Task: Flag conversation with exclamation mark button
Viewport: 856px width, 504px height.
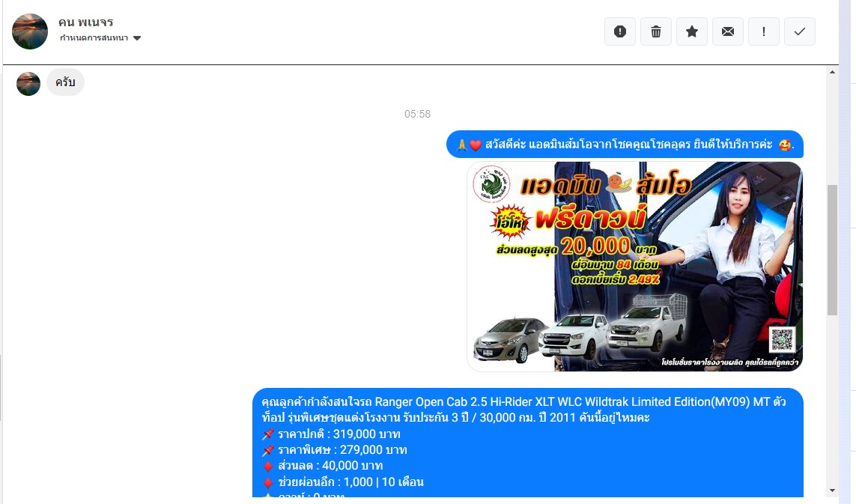Action: pos(764,31)
